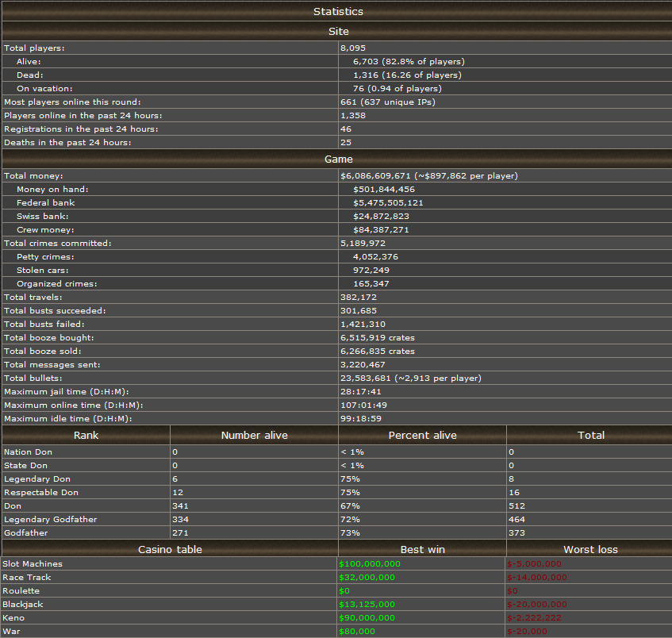Click the On vacation value 76
The height and width of the screenshot is (638, 672).
(x=359, y=88)
